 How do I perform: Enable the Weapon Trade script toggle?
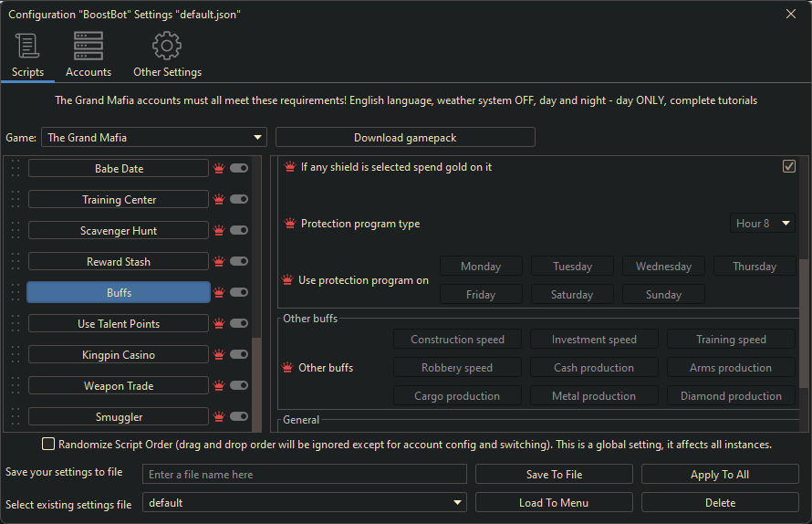[239, 386]
